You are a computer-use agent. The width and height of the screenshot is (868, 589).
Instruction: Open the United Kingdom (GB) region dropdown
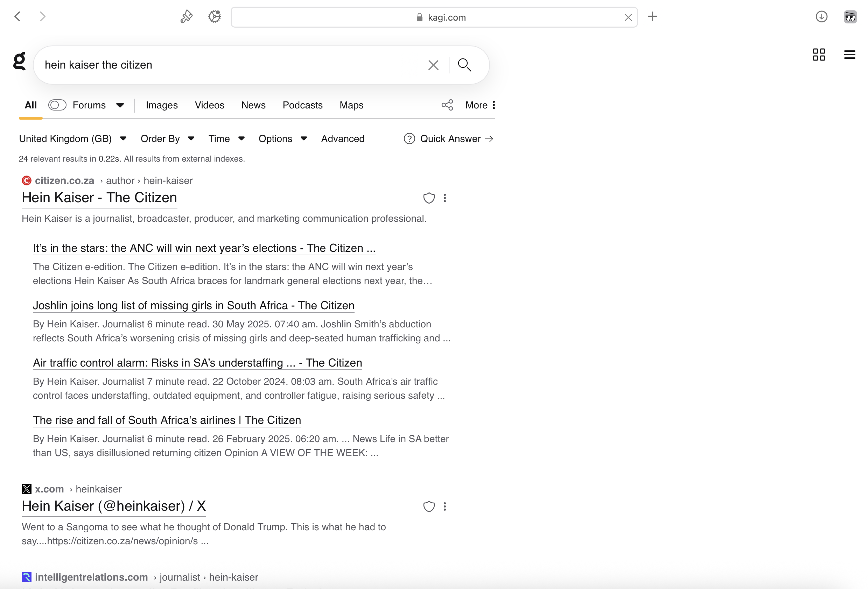click(x=73, y=139)
